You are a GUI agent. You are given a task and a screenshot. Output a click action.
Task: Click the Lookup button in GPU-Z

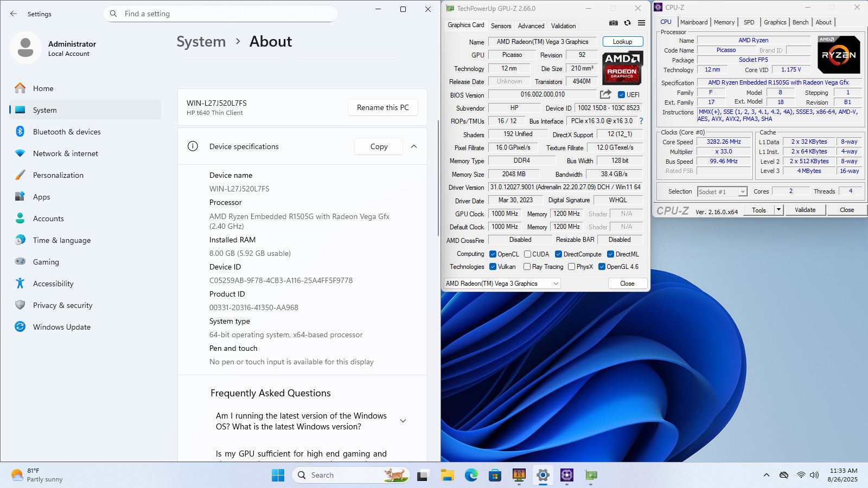pos(622,42)
